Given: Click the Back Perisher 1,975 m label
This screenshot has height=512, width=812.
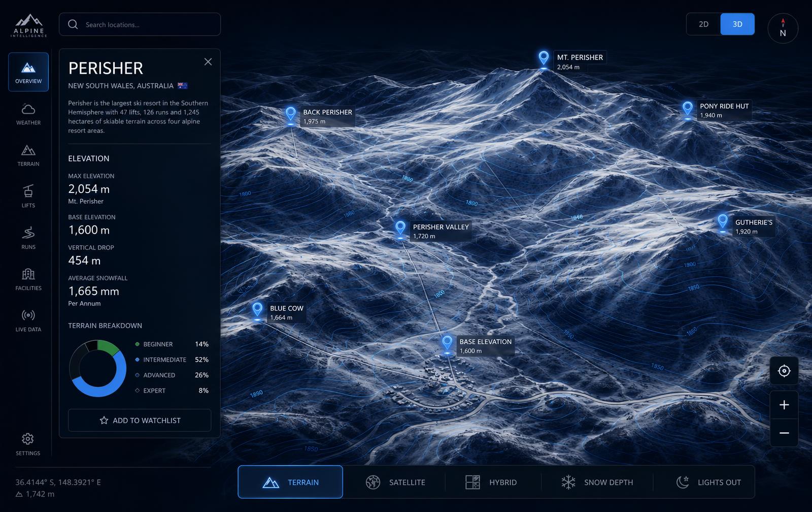Looking at the screenshot, I should pyautogui.click(x=327, y=116).
